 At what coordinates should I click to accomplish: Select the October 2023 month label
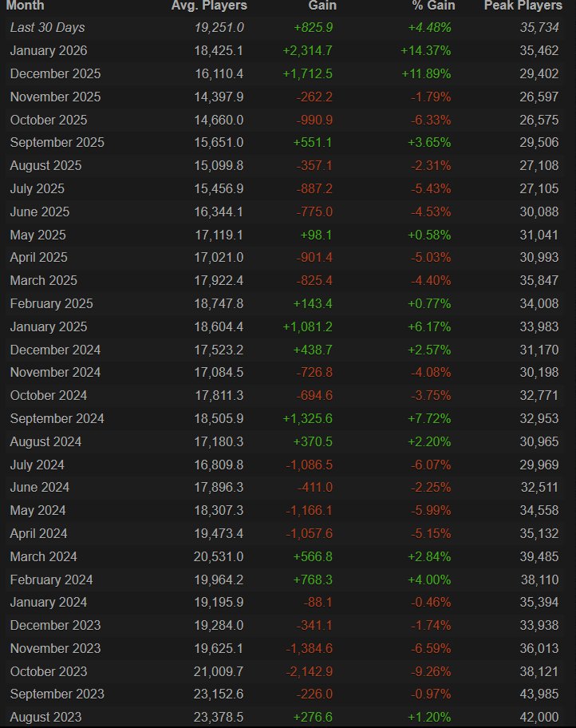pyautogui.click(x=49, y=672)
